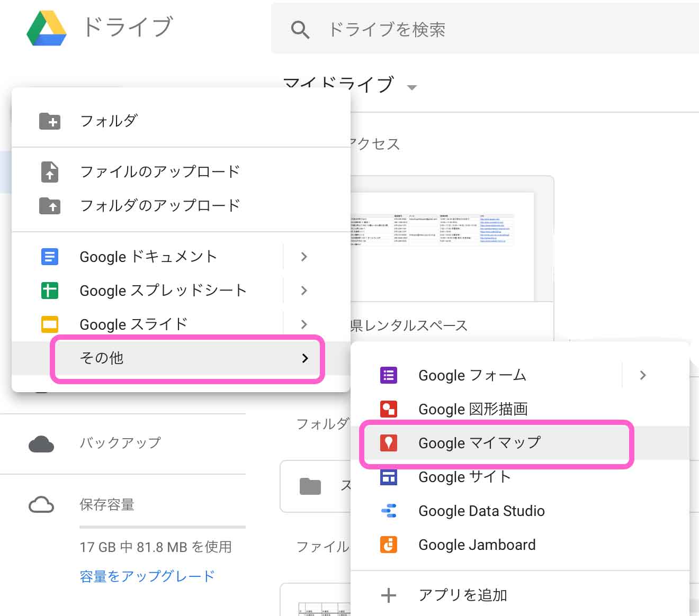Screen dimensions: 699x616
Task: Click the gray folder icon in list
Action: 310,486
